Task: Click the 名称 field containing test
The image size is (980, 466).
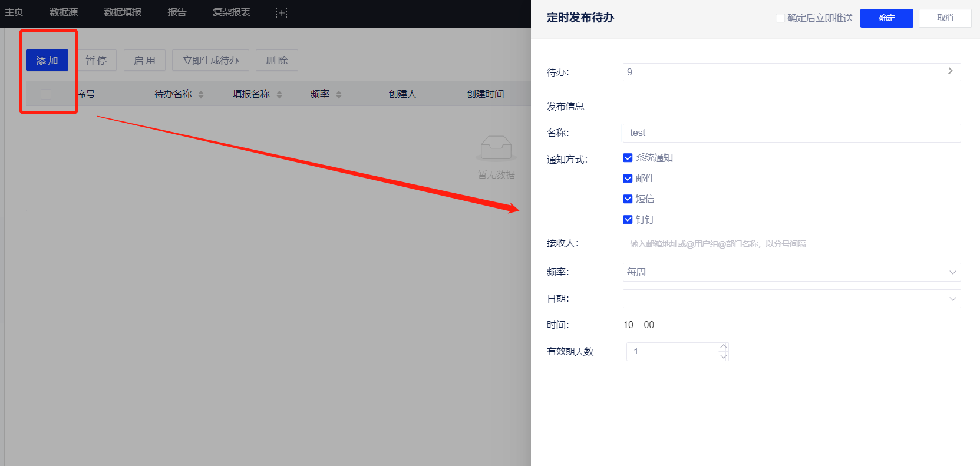Action: pos(791,133)
